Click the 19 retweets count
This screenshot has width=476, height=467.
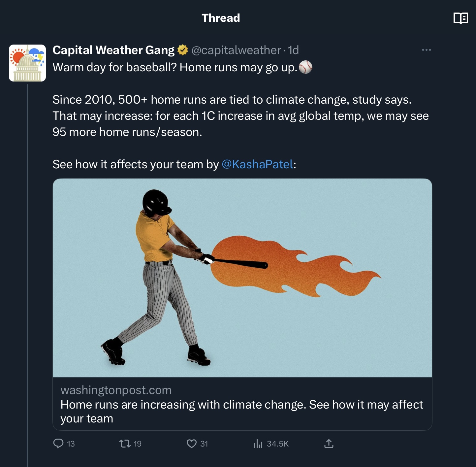click(x=138, y=444)
